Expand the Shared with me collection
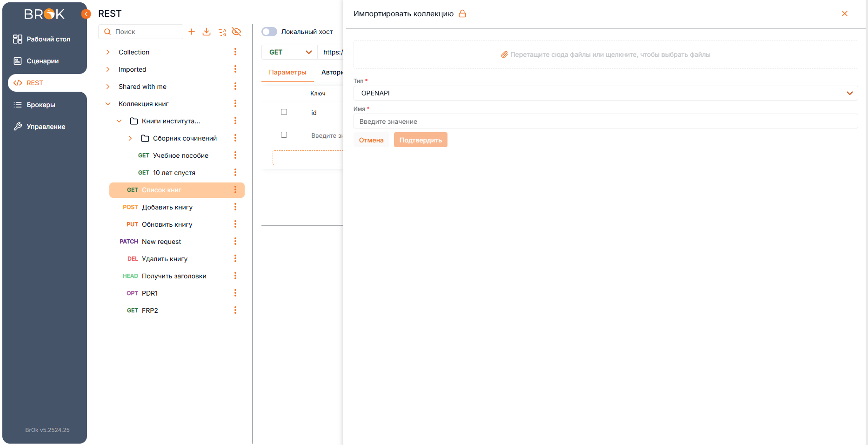The width and height of the screenshot is (868, 445). tap(108, 87)
